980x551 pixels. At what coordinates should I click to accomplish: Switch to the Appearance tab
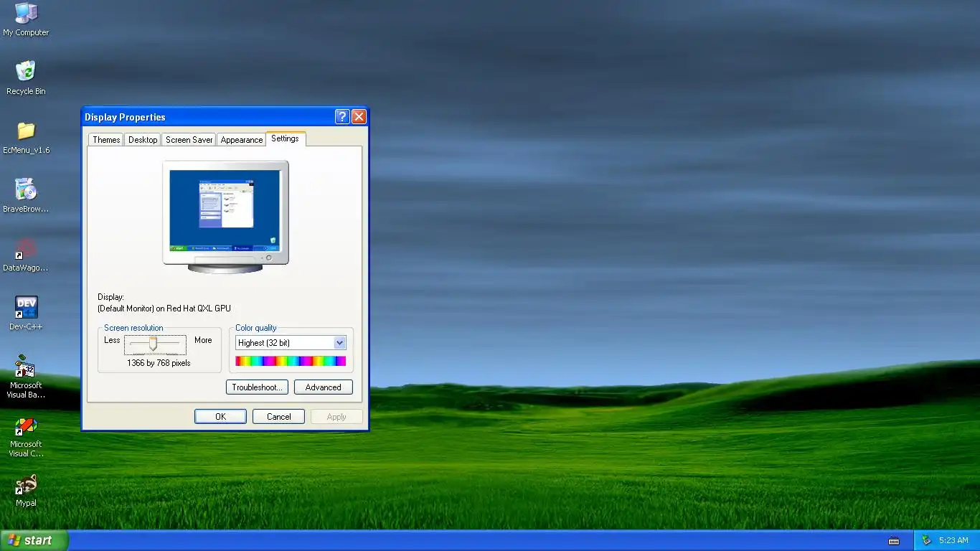click(242, 140)
